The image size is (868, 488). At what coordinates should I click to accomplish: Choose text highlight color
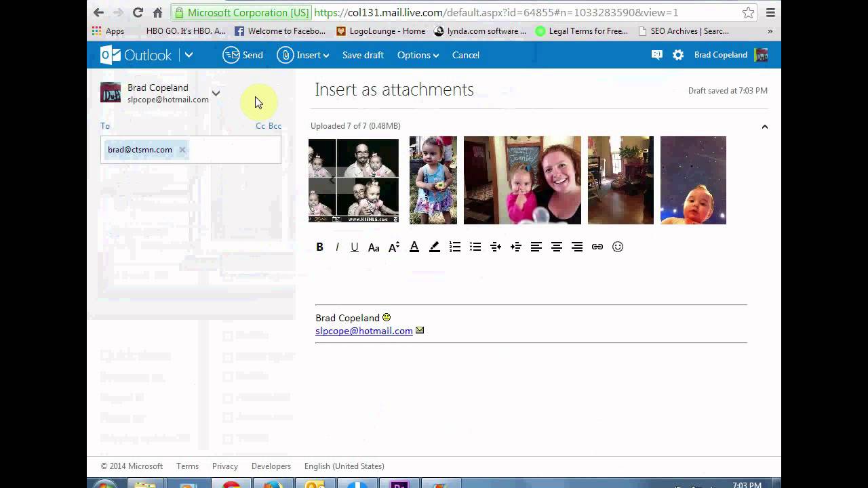(x=435, y=247)
